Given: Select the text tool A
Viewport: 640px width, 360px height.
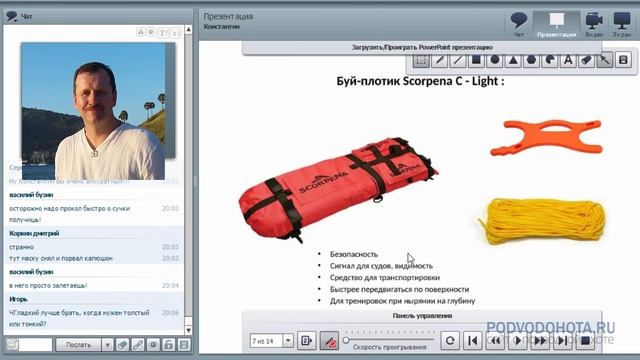Looking at the screenshot, I should point(568,60).
